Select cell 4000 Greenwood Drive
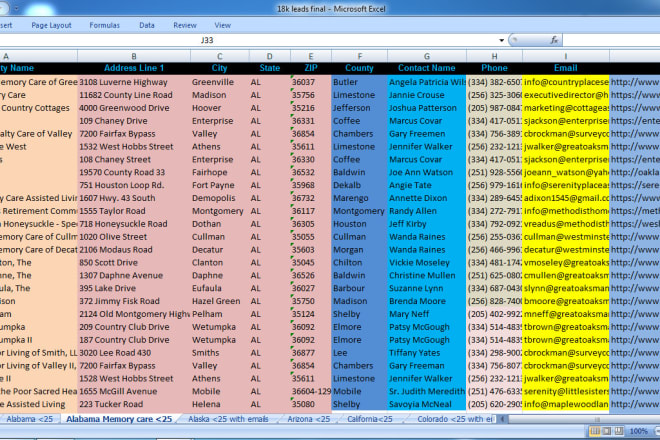Image resolution: width=660 pixels, height=440 pixels. coord(134,108)
